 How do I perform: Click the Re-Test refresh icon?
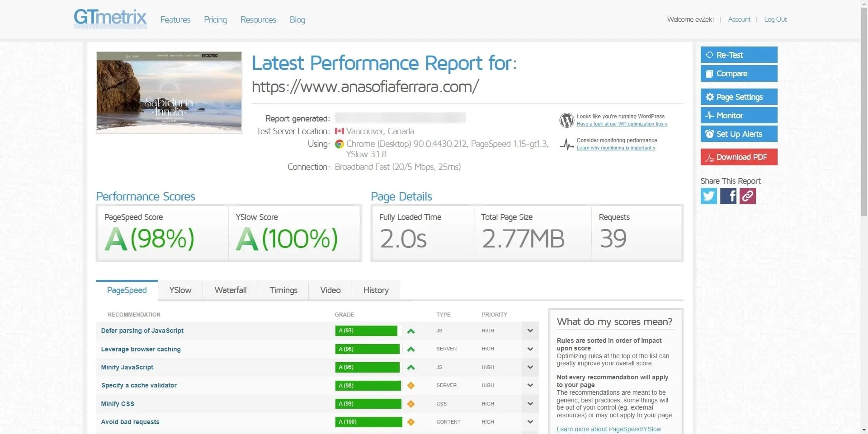click(709, 55)
